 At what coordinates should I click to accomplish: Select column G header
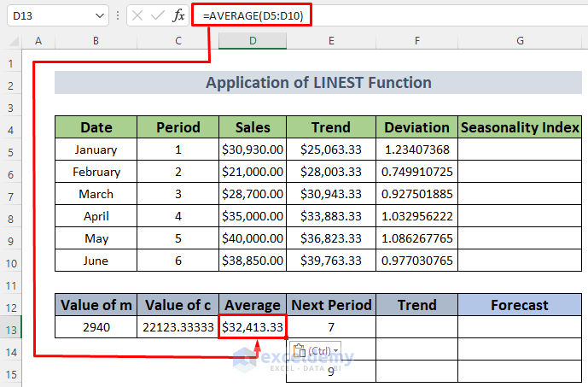click(520, 41)
